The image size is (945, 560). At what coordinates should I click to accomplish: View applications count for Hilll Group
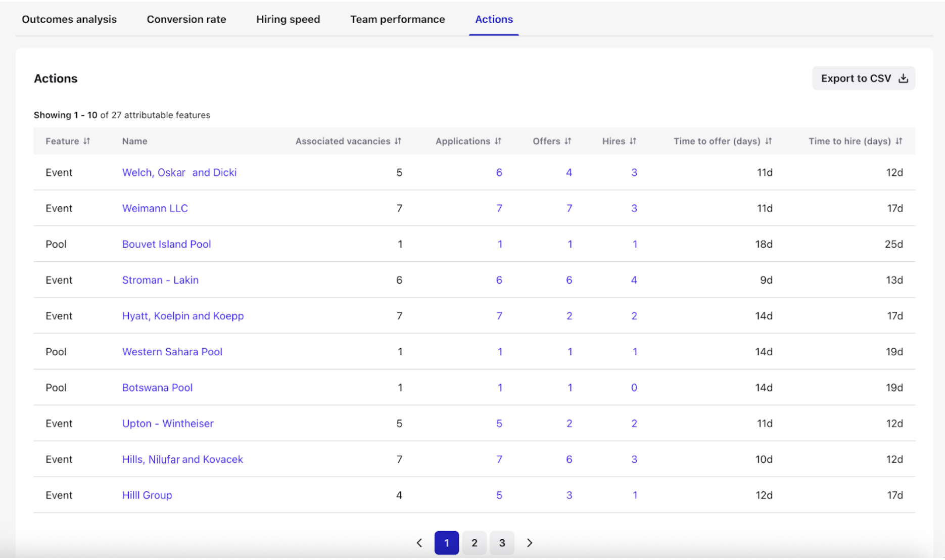(499, 495)
